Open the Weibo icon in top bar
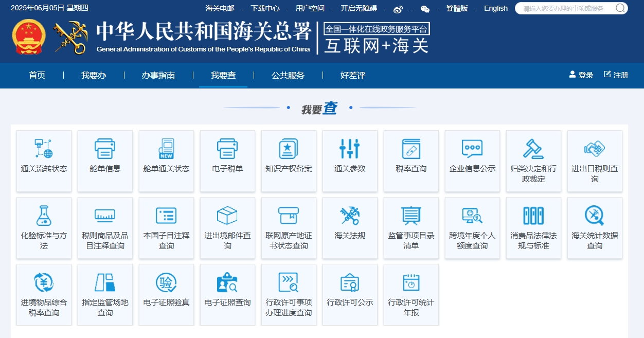 tap(398, 9)
